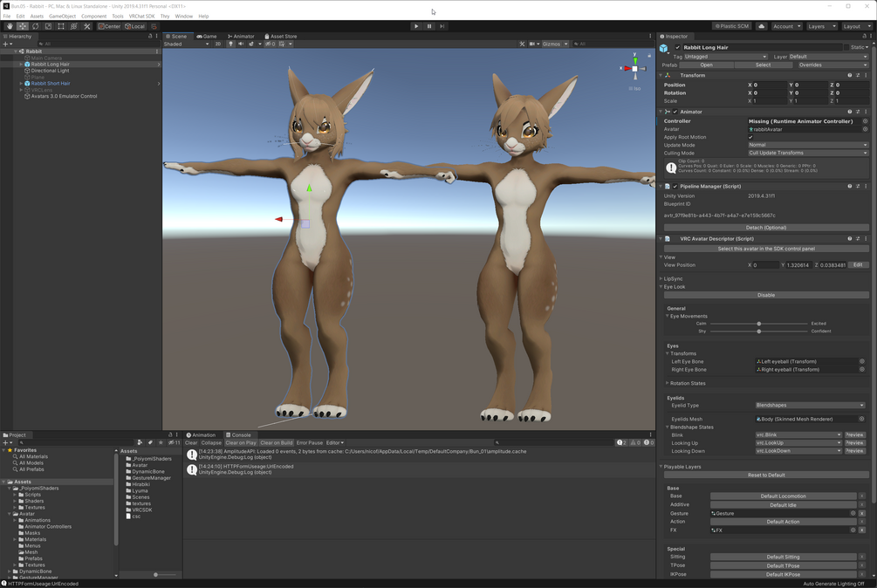Click the prefab Select button
Screen dimensions: 877x588
pos(763,65)
